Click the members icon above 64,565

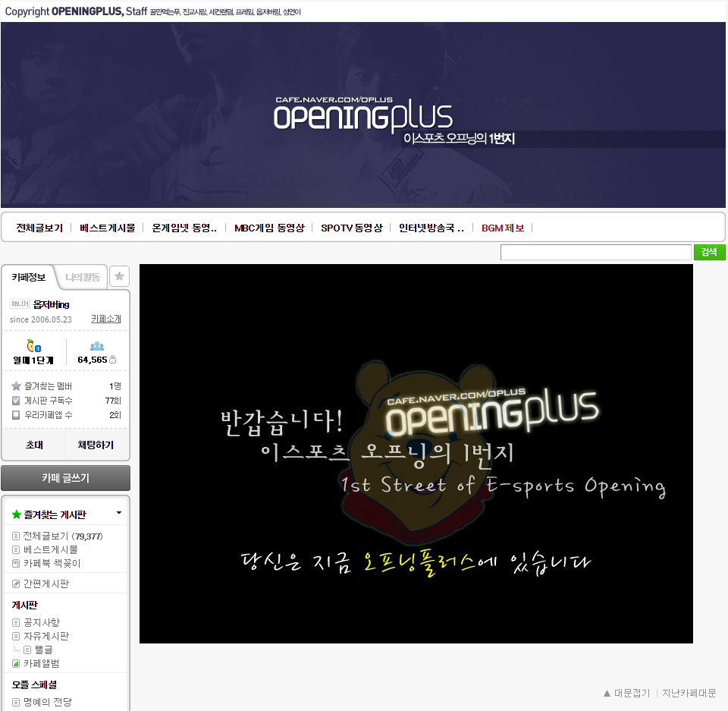[97, 346]
